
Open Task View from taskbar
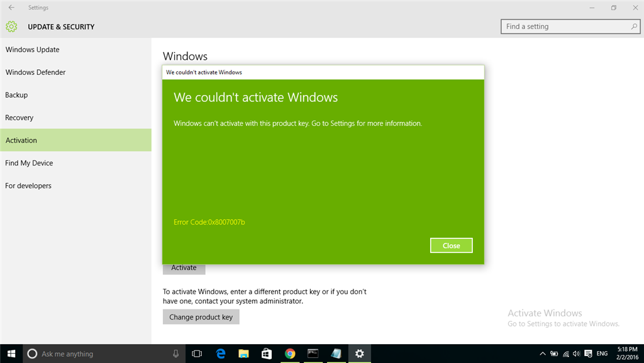[197, 354]
